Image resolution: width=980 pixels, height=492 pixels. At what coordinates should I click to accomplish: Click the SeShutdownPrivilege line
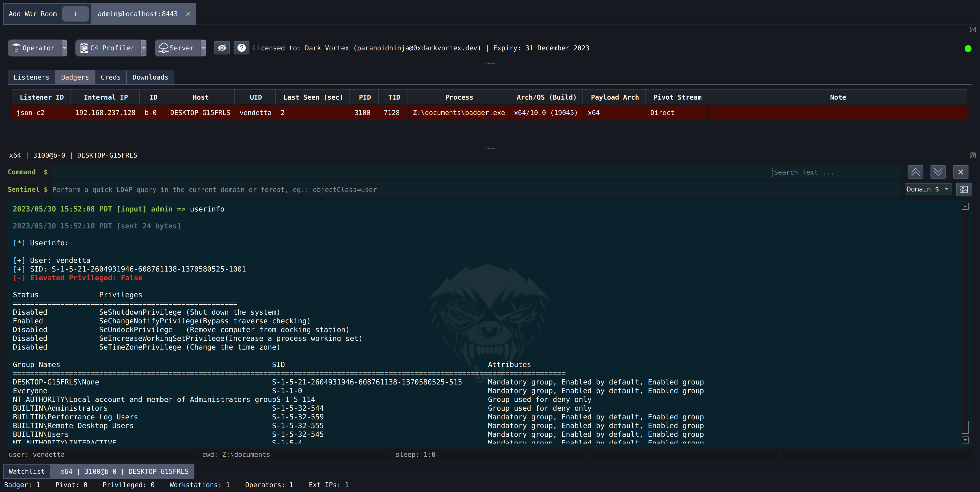146,312
